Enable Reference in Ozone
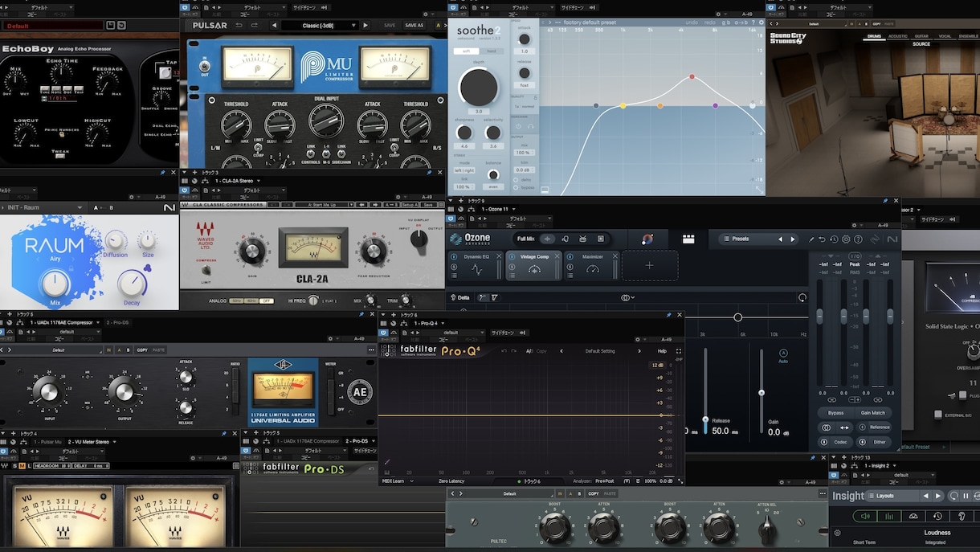980x552 pixels. 873,427
